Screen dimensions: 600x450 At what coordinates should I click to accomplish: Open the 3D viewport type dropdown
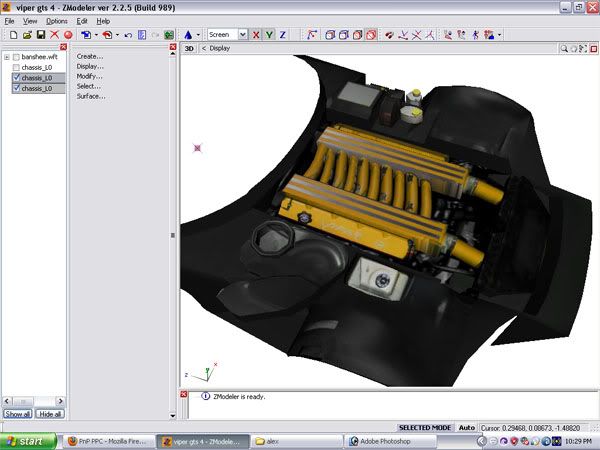pos(189,47)
